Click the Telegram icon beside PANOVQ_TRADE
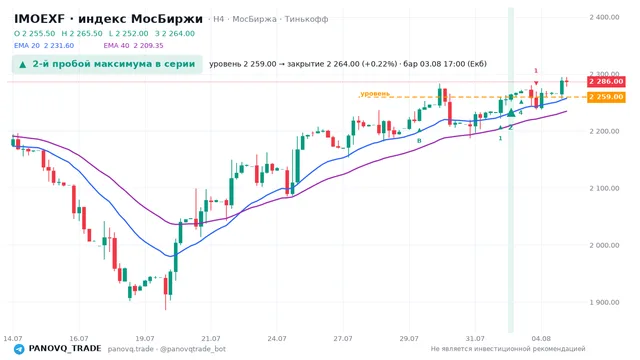 [19, 349]
